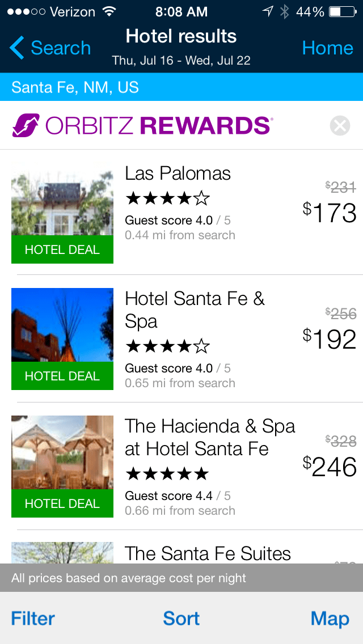363x644 pixels.
Task: Open The Santa Fe Suites listing
Action: pyautogui.click(x=208, y=553)
